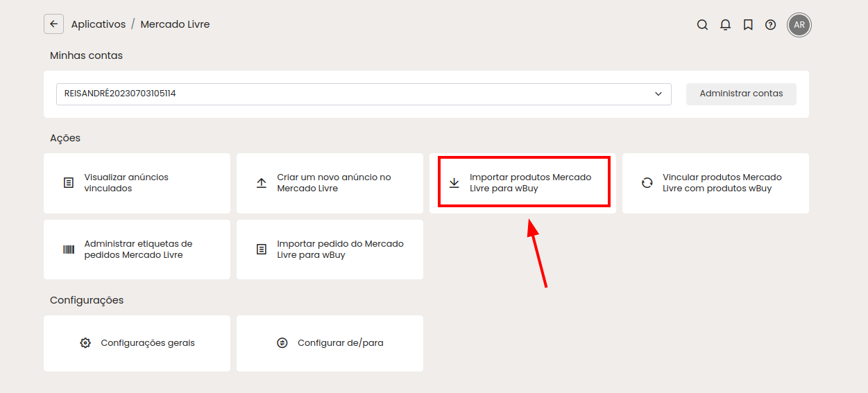Open help question mark icon
The image size is (868, 393).
pyautogui.click(x=770, y=25)
